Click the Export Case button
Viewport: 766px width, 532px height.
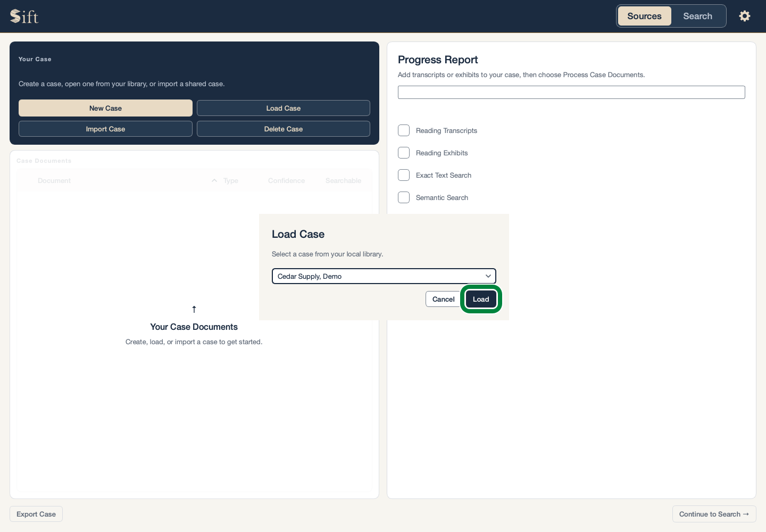point(36,514)
